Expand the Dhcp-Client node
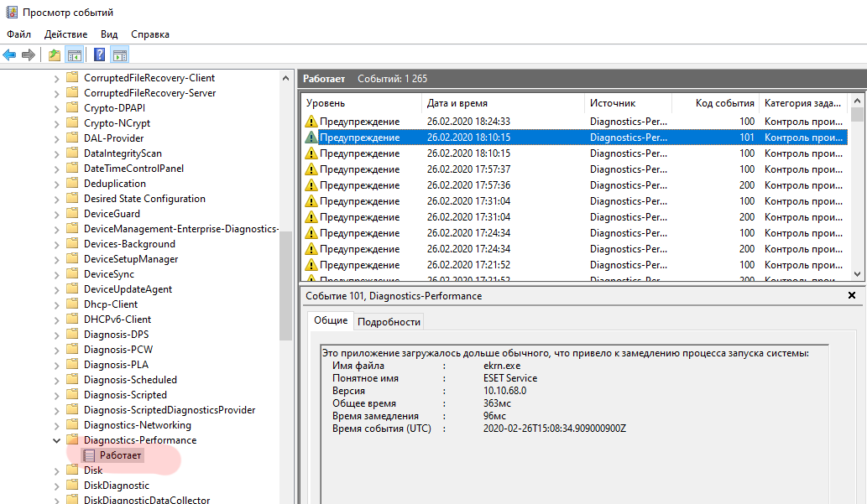The image size is (867, 504). pos(56,305)
